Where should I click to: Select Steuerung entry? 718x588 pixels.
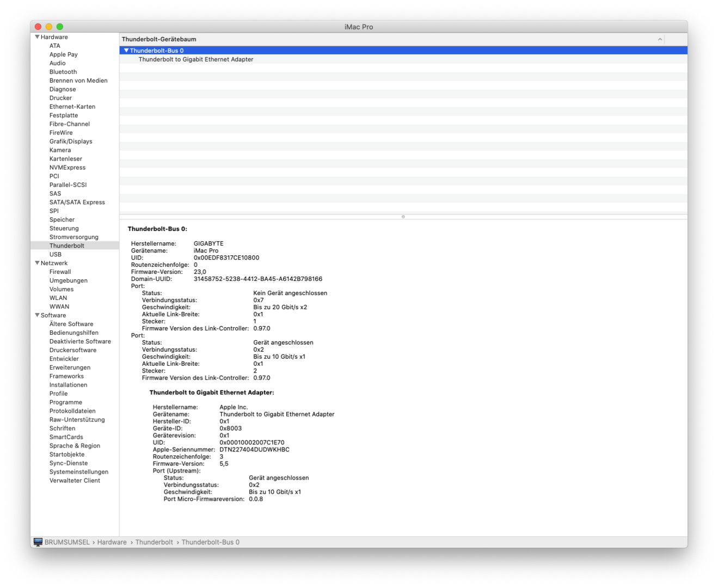coord(64,229)
